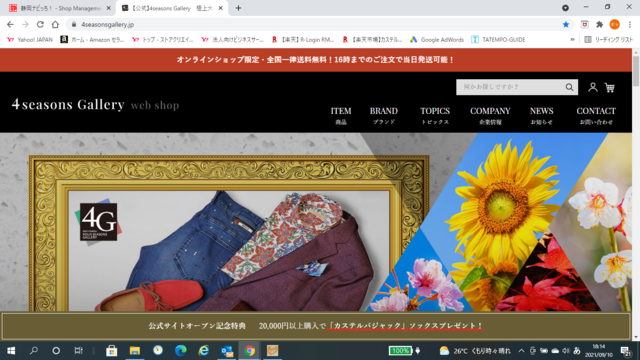Click the 4seasons Gallery web shop logo
The height and width of the screenshot is (360, 640).
95,104
